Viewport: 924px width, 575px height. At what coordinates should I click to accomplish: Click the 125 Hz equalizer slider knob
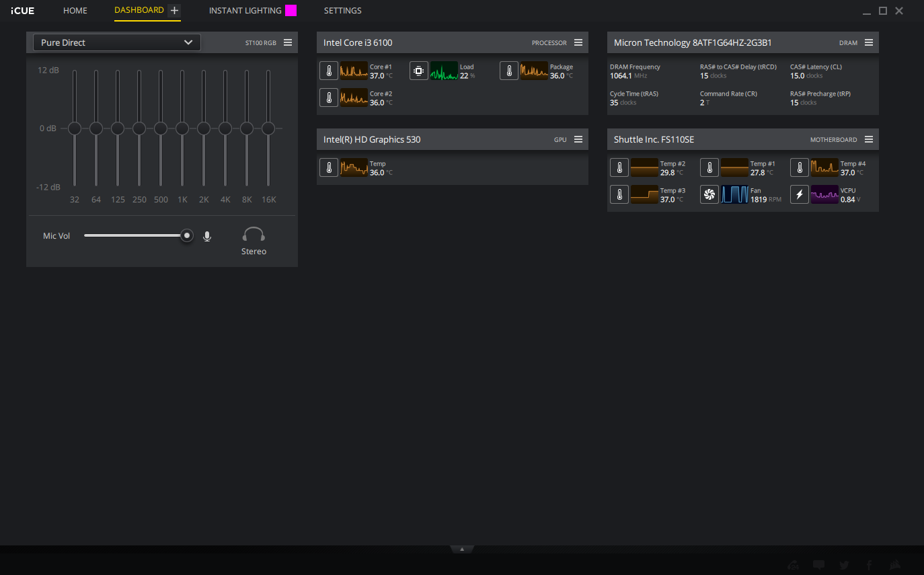click(x=118, y=128)
